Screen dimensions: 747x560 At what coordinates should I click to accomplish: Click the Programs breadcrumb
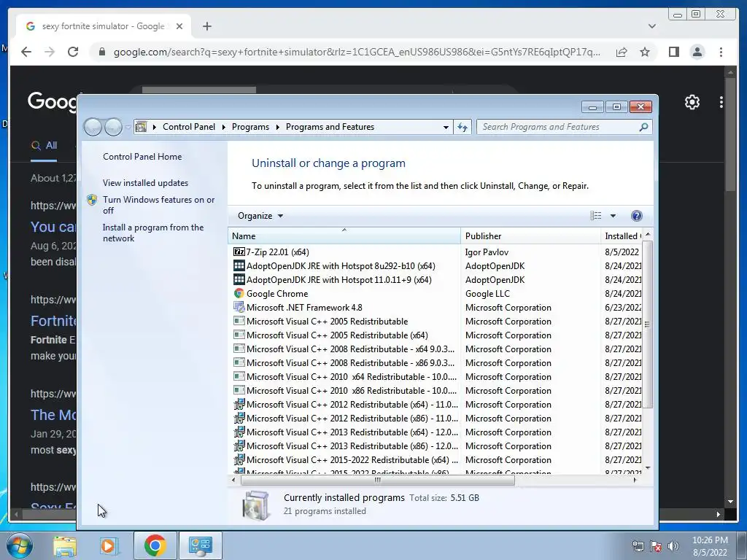[250, 127]
